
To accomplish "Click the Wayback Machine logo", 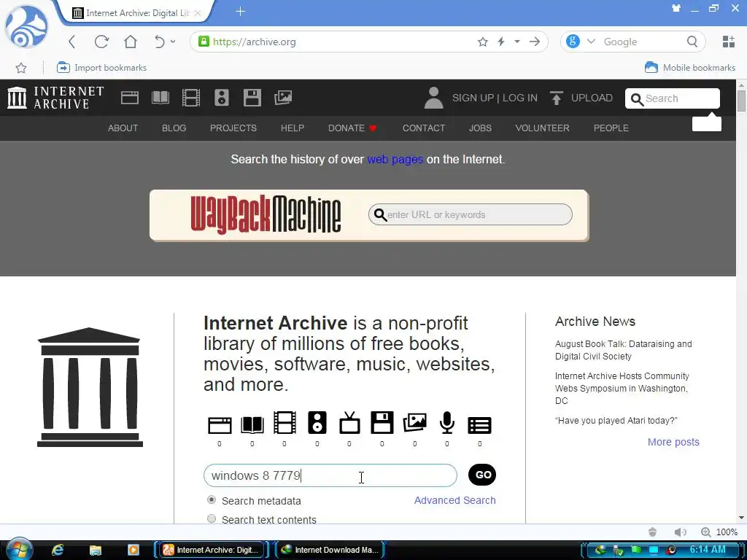I will (266, 214).
